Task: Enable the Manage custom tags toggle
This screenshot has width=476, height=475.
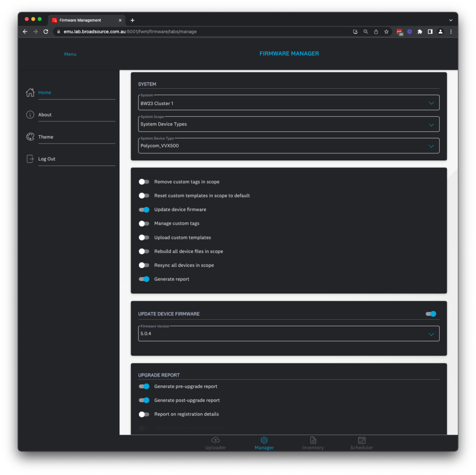Action: (144, 224)
